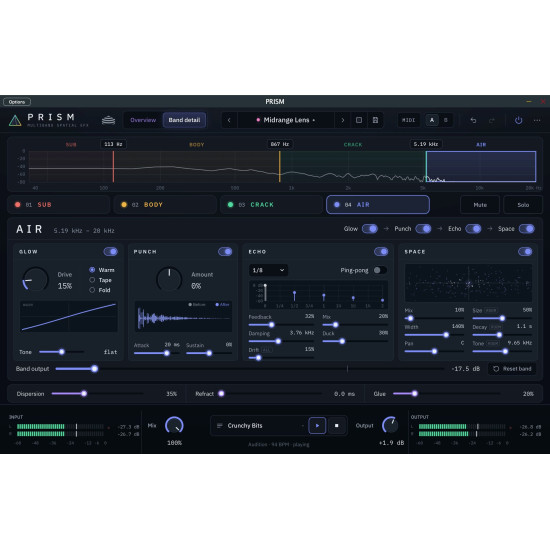Viewport: 550px width, 550px height.
Task: Click the Output gain knob
Action: [390, 425]
